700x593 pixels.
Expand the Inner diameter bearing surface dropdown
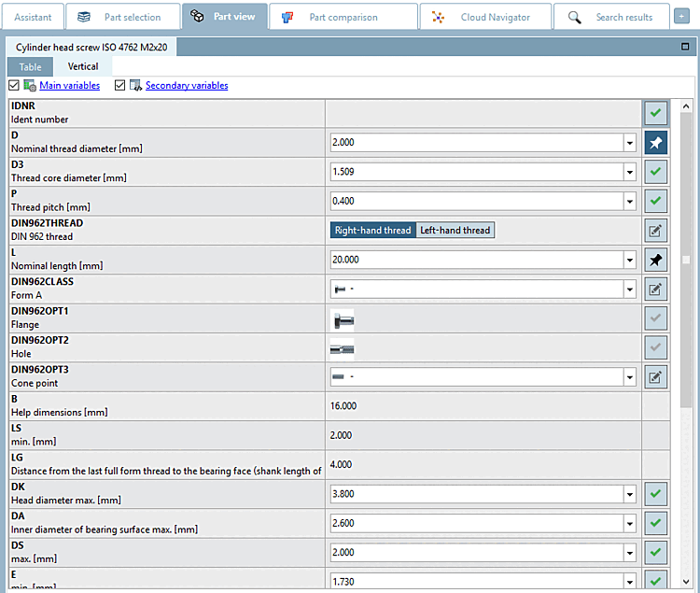tap(629, 523)
